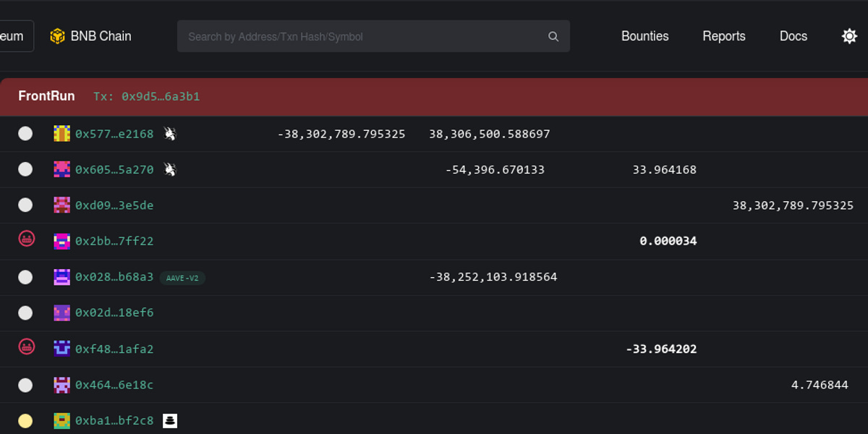Open the Docs menu item

(x=793, y=36)
